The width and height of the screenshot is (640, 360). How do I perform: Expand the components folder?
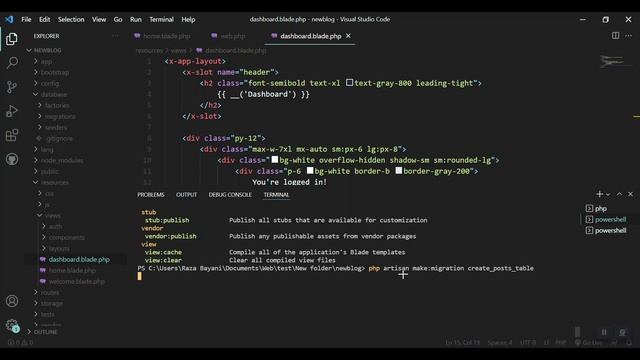pyautogui.click(x=67, y=238)
